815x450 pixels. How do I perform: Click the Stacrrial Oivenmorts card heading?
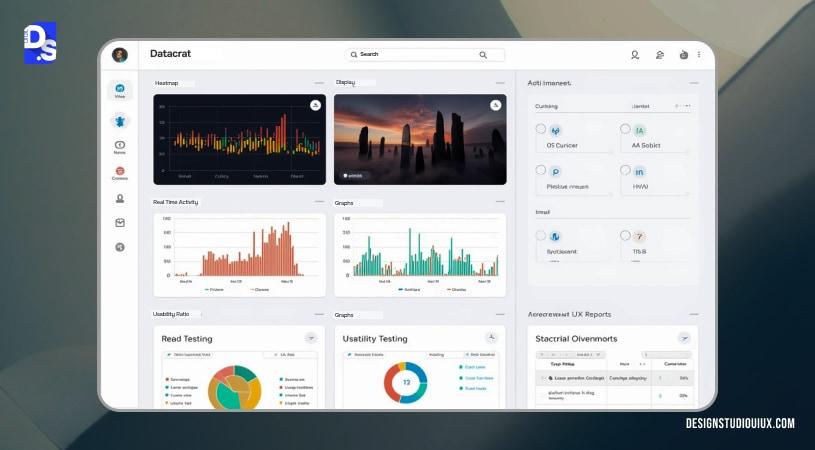coord(576,339)
